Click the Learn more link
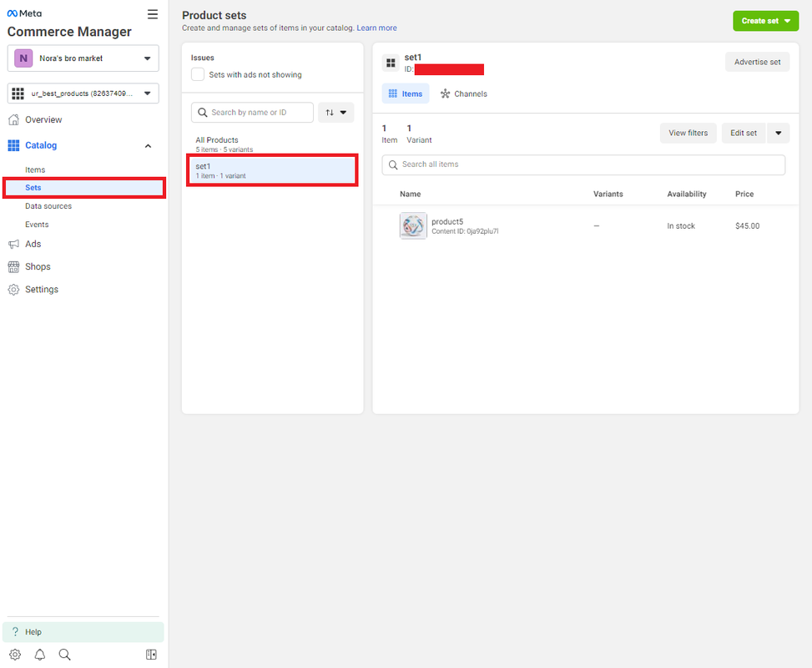This screenshot has width=812, height=668. click(376, 28)
